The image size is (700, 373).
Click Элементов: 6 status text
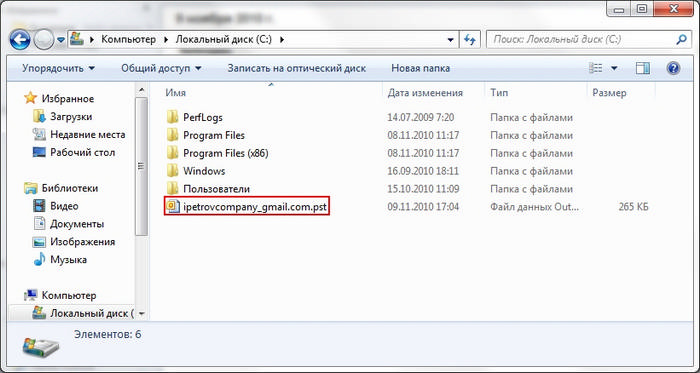click(108, 334)
